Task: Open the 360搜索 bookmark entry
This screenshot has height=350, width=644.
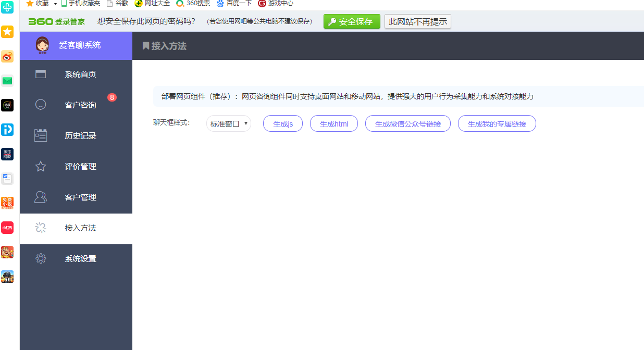Action: [x=193, y=3]
